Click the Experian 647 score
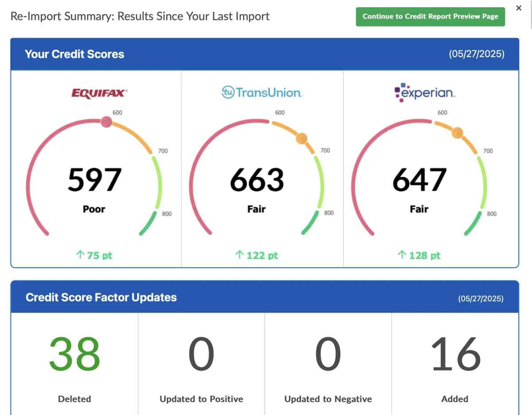The height and width of the screenshot is (415, 532). coord(419,180)
